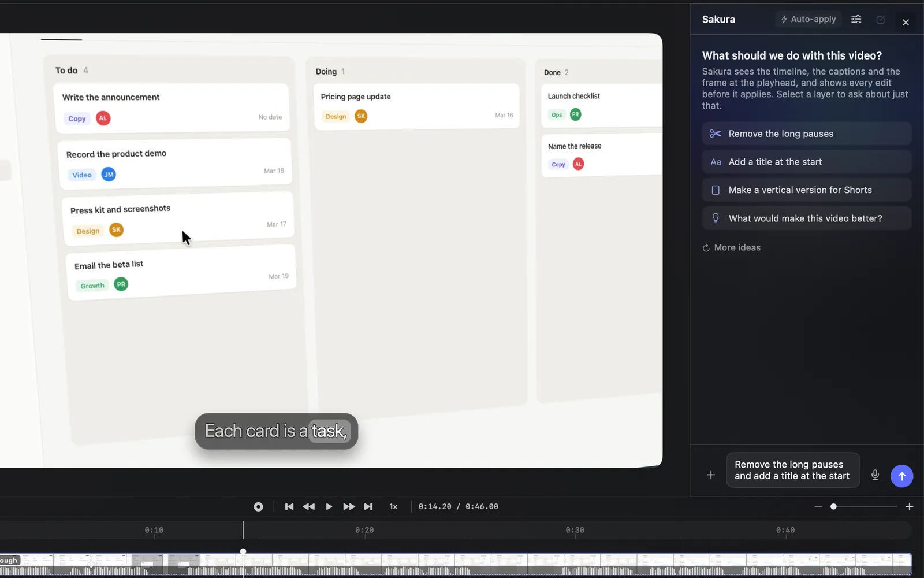This screenshot has width=924, height=578.
Task: Open the Sakura settings sliders icon
Action: click(x=856, y=19)
